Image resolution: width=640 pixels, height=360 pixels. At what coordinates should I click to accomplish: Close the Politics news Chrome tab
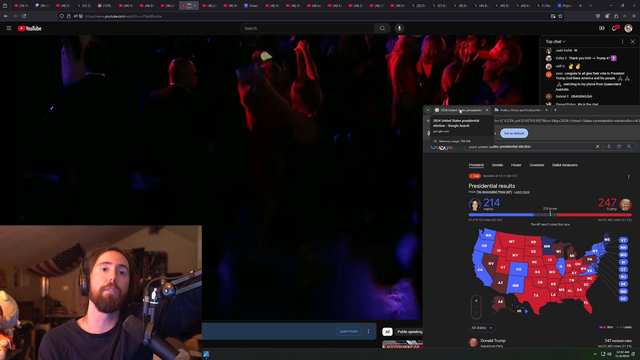tap(547, 110)
